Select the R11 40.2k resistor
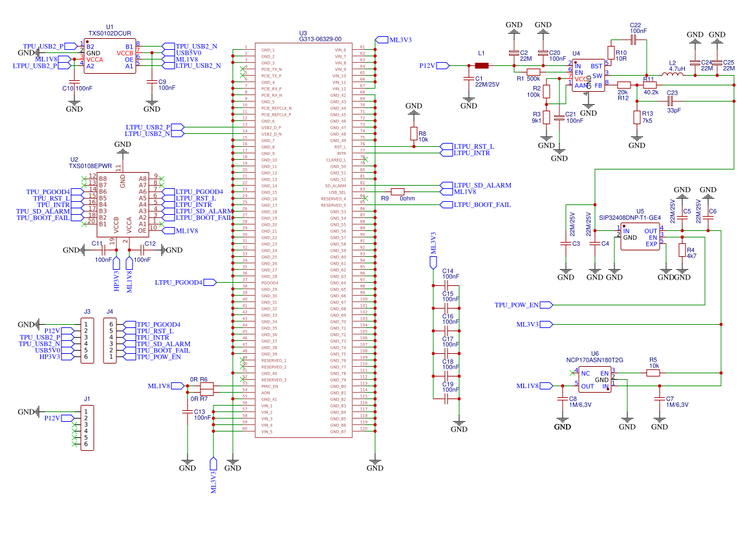Viewport: 756px width, 535px height. [650, 85]
